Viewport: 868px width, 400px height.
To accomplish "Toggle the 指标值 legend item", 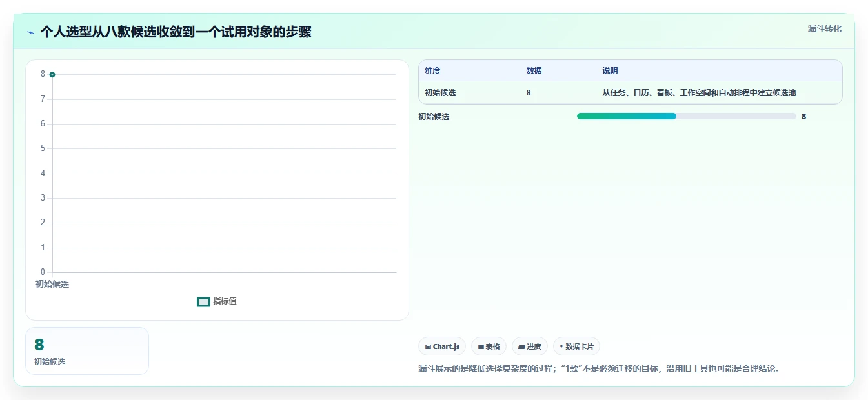I will tap(217, 301).
